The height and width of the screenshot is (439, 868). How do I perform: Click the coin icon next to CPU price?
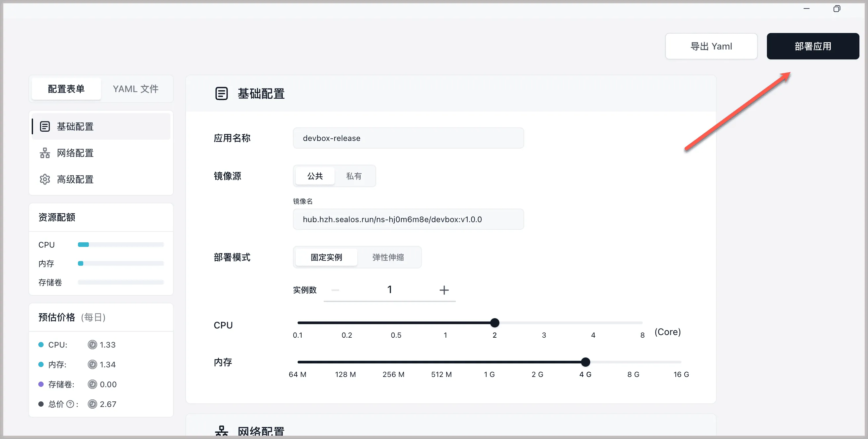point(92,345)
